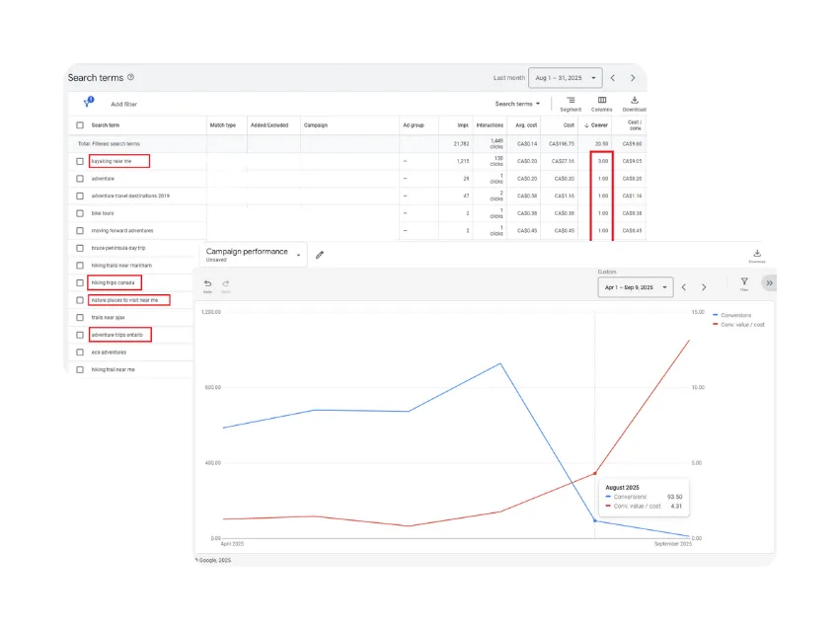Sort by the Cost column header
This screenshot has width=840, height=630.
click(569, 125)
